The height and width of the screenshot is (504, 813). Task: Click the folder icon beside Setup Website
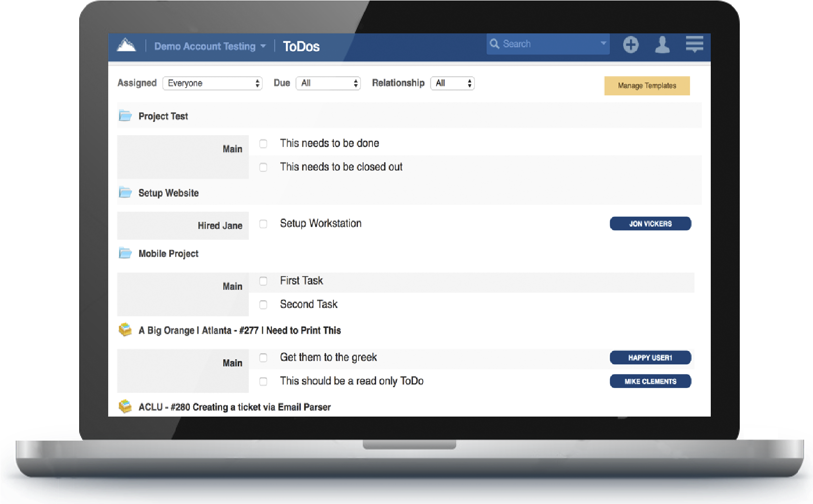coord(125,192)
